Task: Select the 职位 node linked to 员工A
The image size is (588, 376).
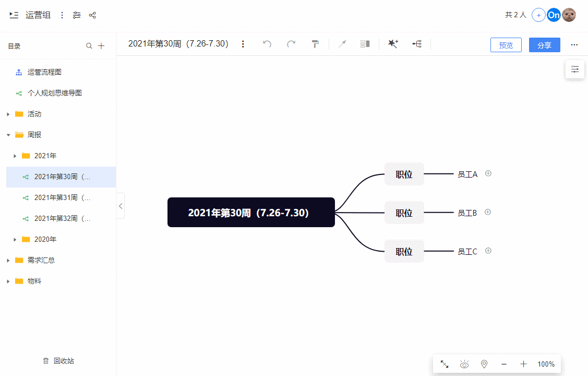Action: click(404, 174)
